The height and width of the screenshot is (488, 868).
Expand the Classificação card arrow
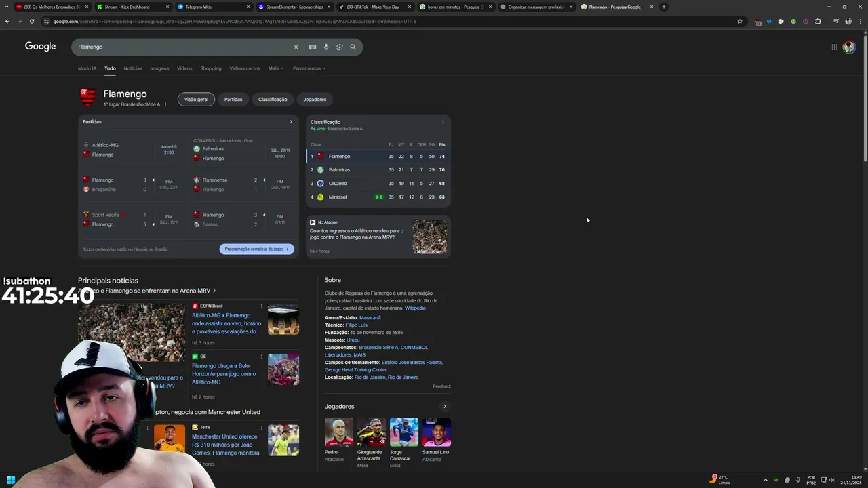coord(443,122)
